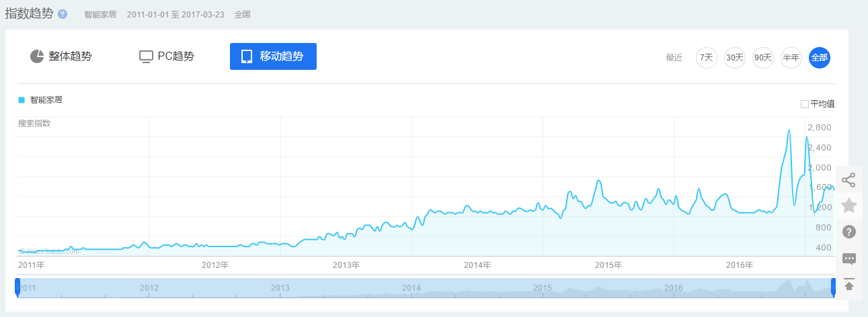Click the right handle of range slider
The height and width of the screenshot is (317, 868).
[833, 287]
